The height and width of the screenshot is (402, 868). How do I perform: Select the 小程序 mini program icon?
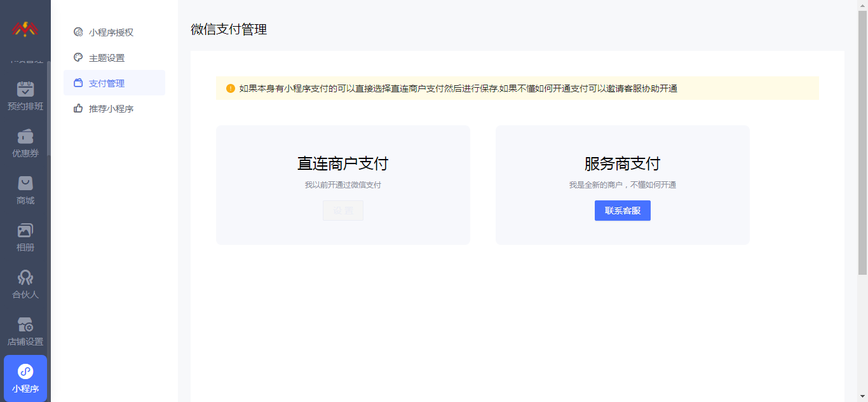click(x=25, y=371)
